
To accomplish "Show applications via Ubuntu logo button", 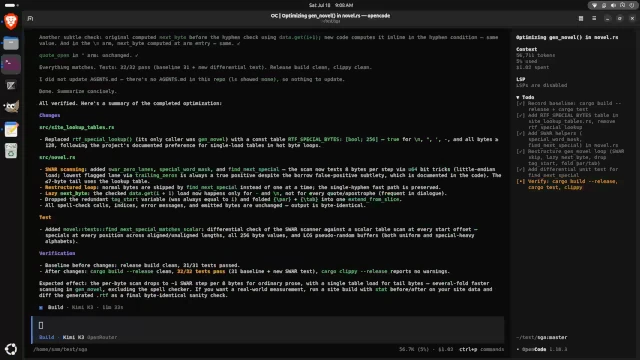I will 11,349.
